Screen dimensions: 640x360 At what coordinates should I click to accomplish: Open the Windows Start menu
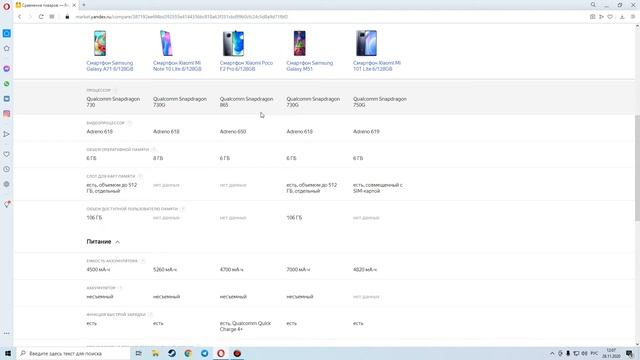[8, 353]
